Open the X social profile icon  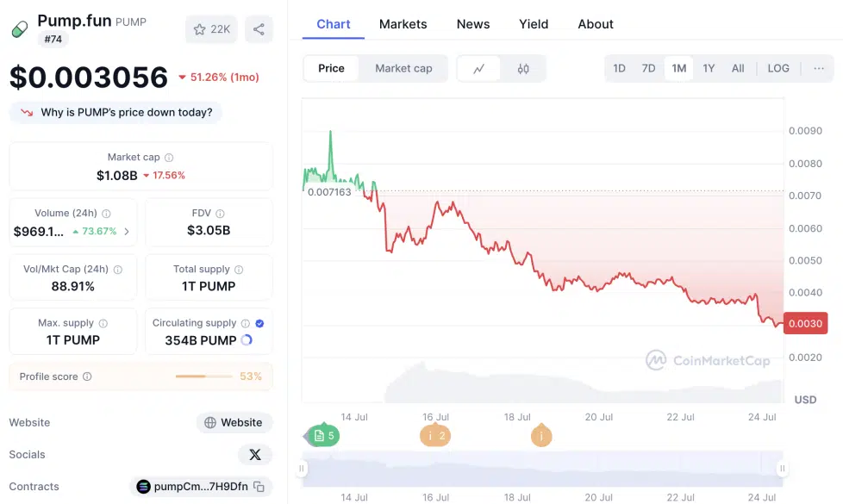[x=255, y=455]
